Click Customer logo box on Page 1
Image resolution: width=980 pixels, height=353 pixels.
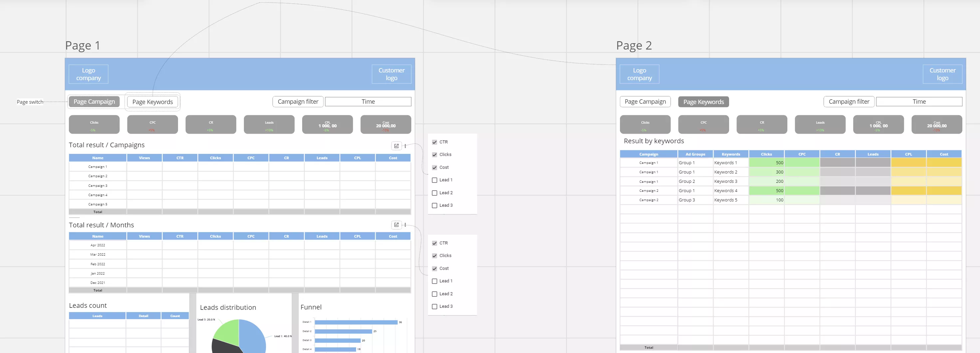[391, 74]
